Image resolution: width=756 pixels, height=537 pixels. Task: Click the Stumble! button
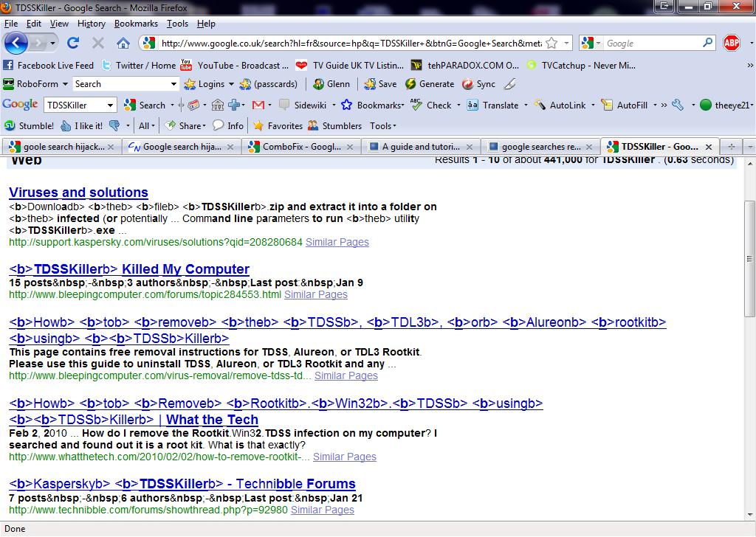click(29, 125)
